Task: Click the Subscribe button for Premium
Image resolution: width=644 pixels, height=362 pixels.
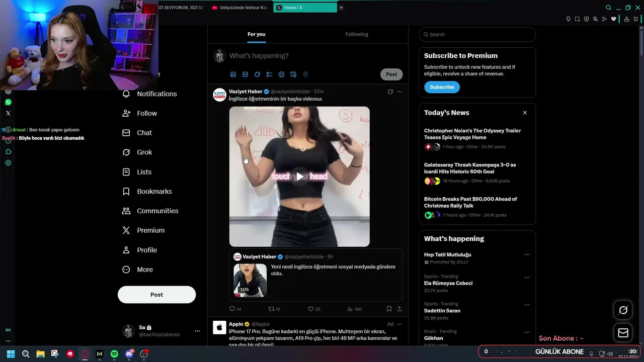Action: (x=442, y=87)
